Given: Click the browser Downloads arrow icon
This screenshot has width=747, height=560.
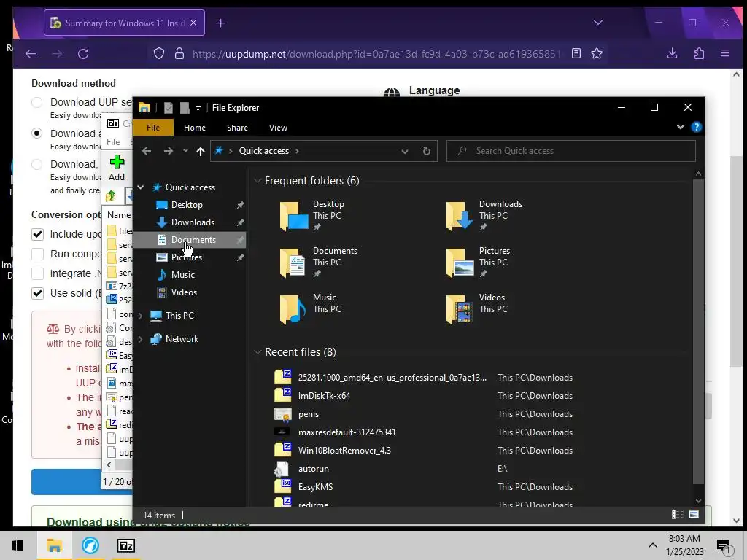Looking at the screenshot, I should [672, 53].
